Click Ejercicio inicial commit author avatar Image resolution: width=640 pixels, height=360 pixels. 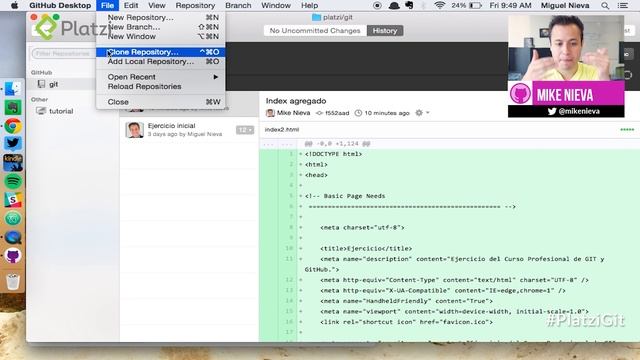[134, 130]
